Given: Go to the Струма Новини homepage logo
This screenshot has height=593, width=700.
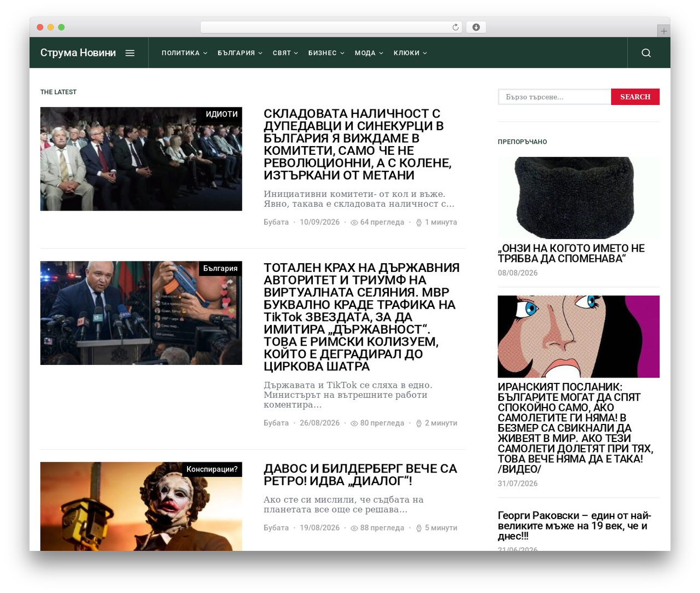Looking at the screenshot, I should coord(78,53).
